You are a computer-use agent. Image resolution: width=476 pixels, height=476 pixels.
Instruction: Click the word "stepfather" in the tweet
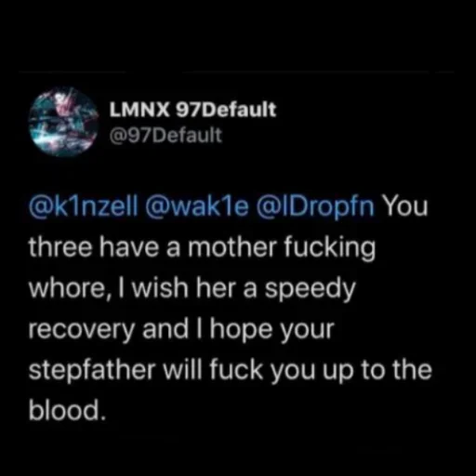pos(92,370)
